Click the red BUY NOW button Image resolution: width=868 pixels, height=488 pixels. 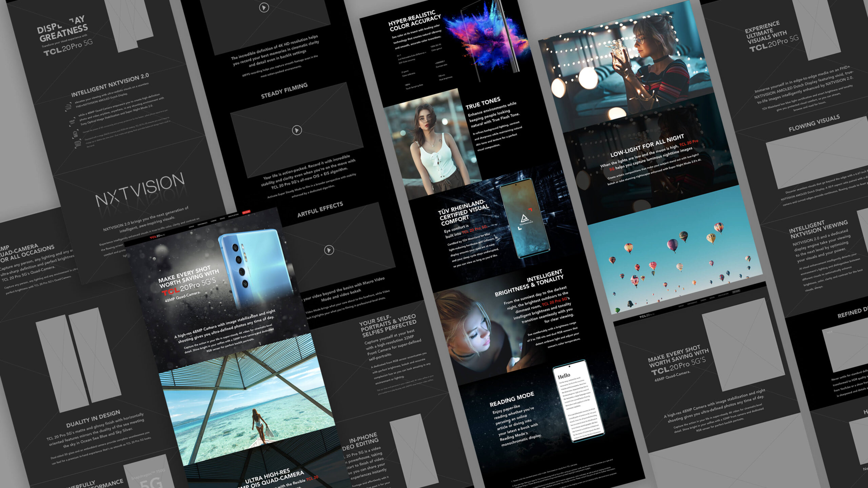coord(246,212)
